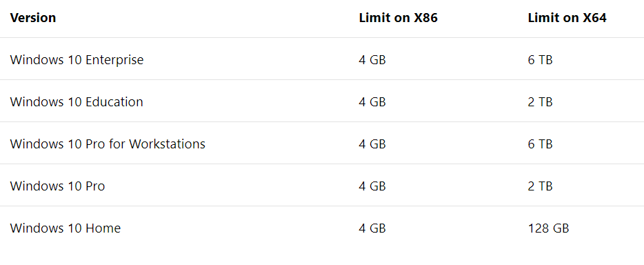Click the 4 GB X86 value for Education

coord(372,102)
